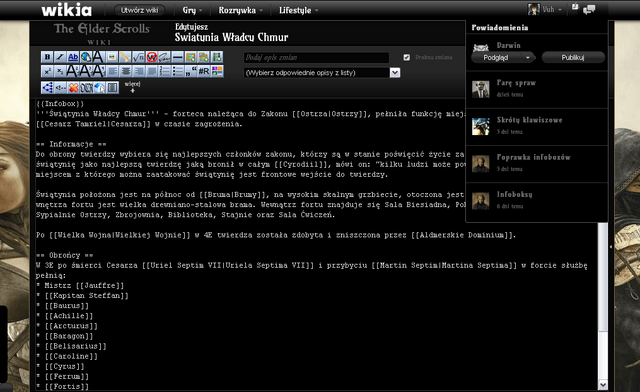Image resolution: width=640 pixels, height=392 pixels.
Task: Click the Vuh user avatar
Action: pyautogui.click(x=533, y=9)
